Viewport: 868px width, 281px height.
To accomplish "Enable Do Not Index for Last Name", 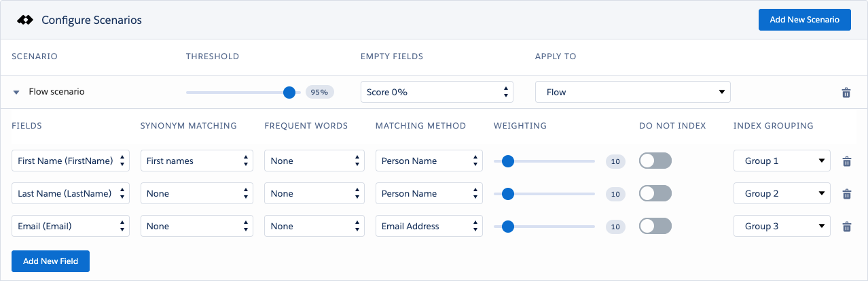I will click(x=655, y=193).
